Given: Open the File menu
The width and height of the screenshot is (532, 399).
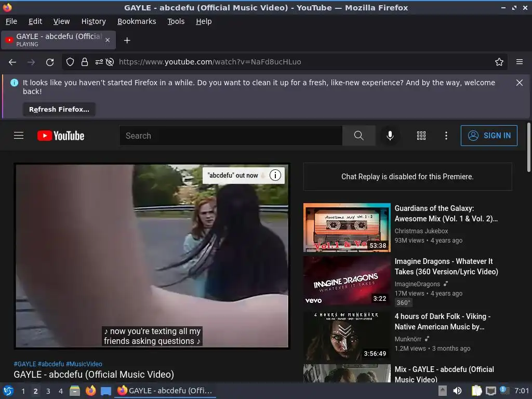Looking at the screenshot, I should pyautogui.click(x=11, y=21).
